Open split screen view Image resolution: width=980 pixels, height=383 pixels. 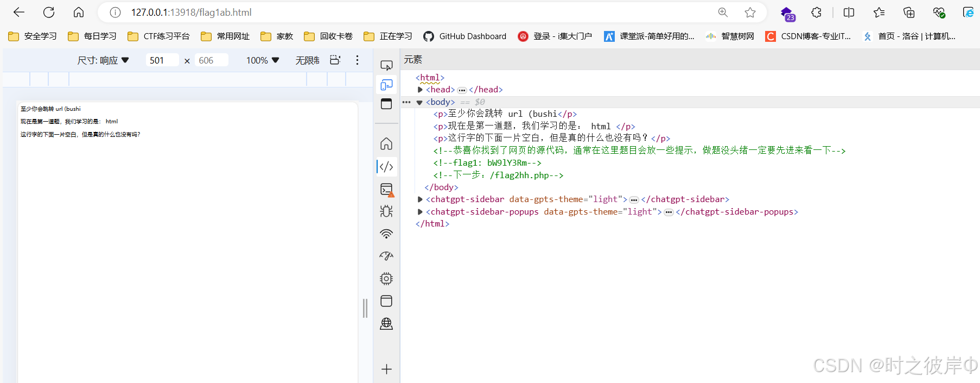click(849, 12)
